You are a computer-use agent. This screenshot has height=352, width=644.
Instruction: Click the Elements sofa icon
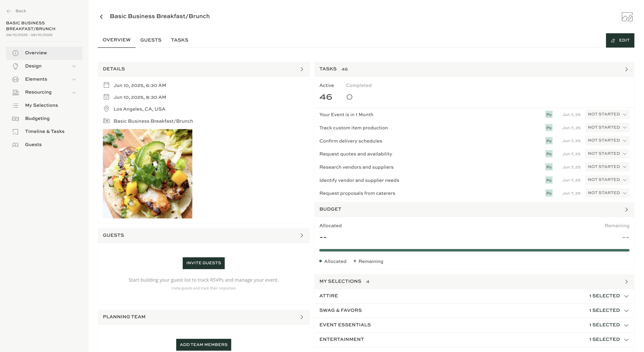pyautogui.click(x=15, y=79)
